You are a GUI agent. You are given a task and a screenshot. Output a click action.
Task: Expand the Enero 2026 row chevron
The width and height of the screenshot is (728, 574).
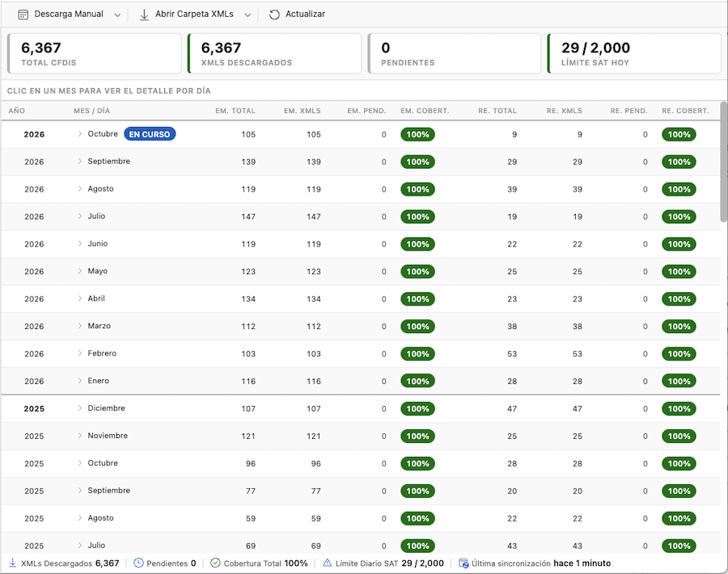pos(80,381)
